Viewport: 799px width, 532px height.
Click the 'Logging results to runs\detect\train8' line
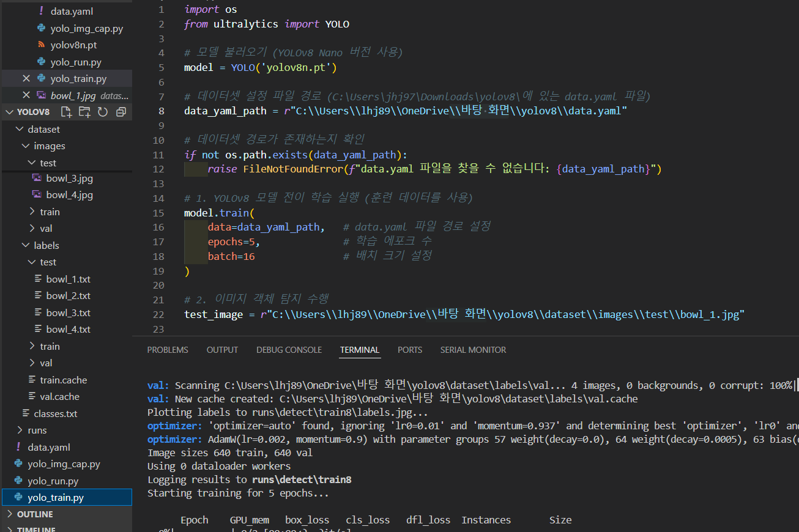(x=250, y=479)
